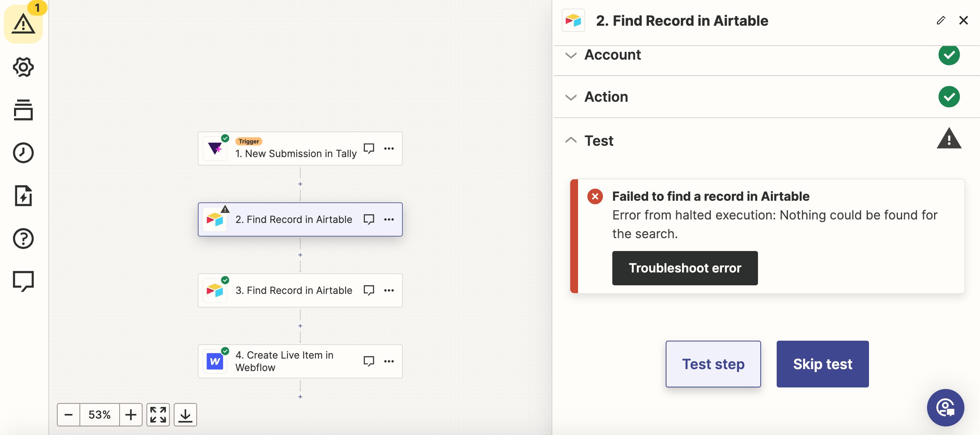The height and width of the screenshot is (435, 980).
Task: Add a step between steps 2 and 3
Action: tap(300, 255)
